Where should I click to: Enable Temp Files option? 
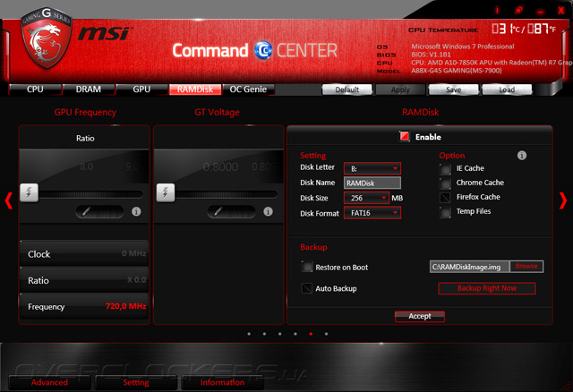click(x=445, y=212)
